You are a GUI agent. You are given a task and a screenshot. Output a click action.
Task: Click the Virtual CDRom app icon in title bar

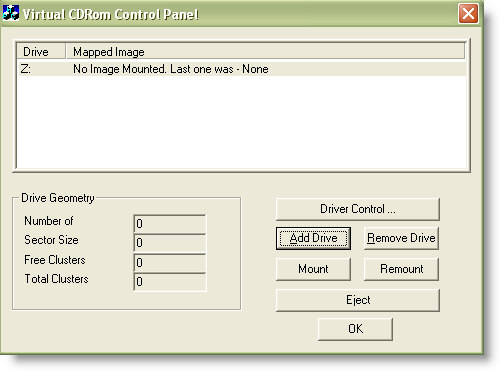point(11,13)
